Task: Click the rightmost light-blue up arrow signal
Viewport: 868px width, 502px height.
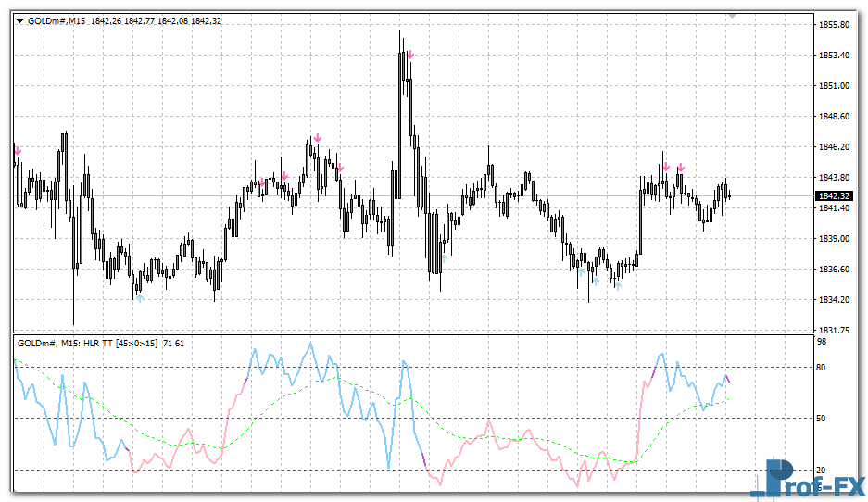Action: pyautogui.click(x=618, y=286)
